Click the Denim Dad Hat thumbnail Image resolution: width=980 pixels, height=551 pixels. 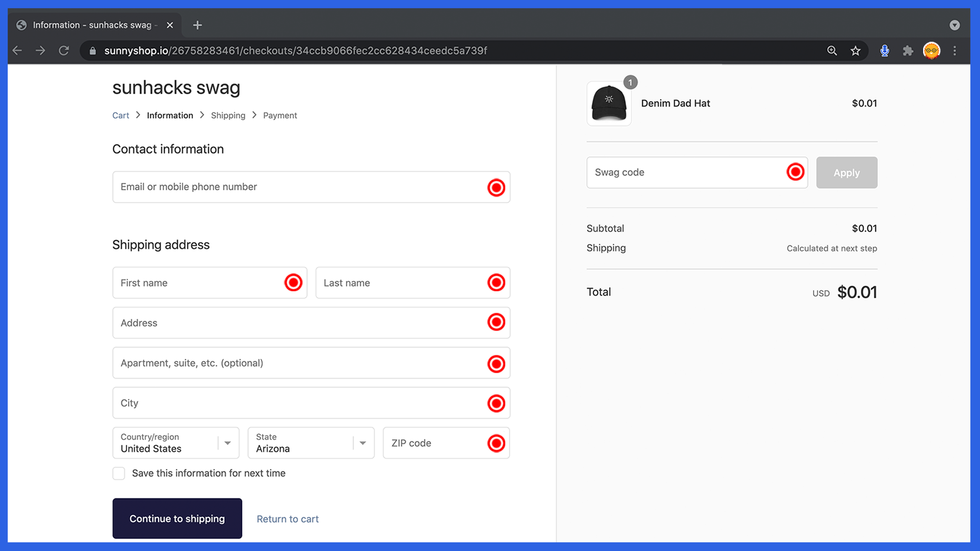click(x=609, y=103)
